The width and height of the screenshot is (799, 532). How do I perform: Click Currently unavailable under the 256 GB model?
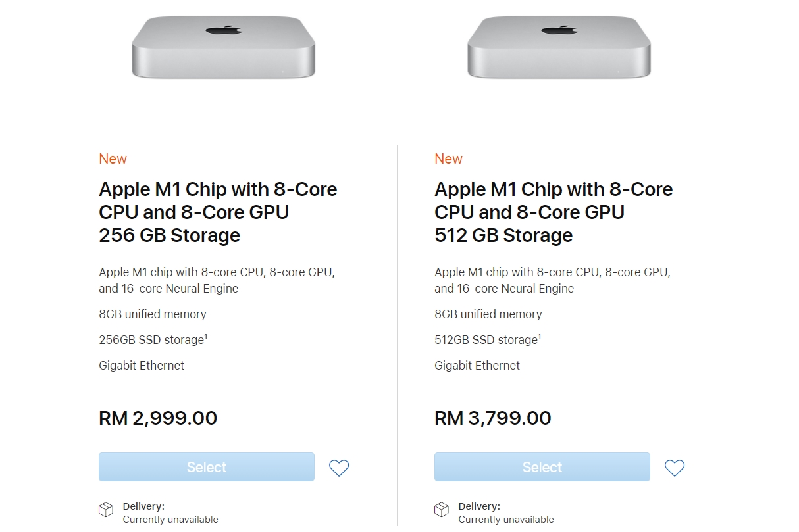coord(170,520)
